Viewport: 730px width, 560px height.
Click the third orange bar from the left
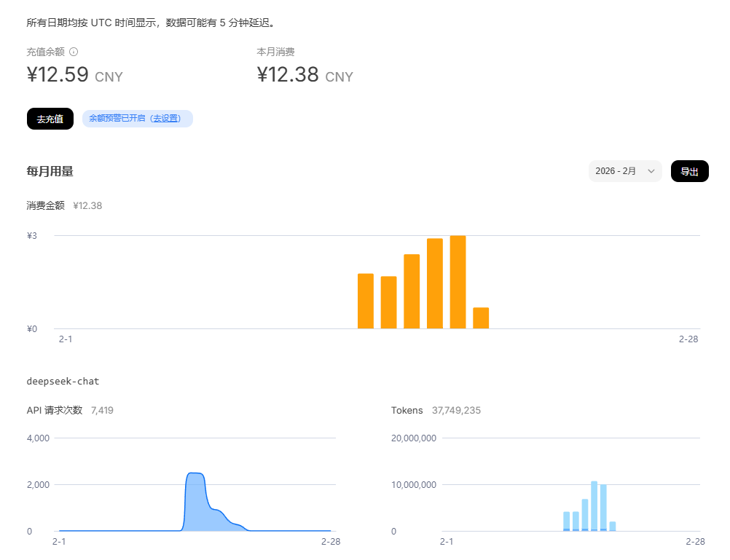pos(412,291)
